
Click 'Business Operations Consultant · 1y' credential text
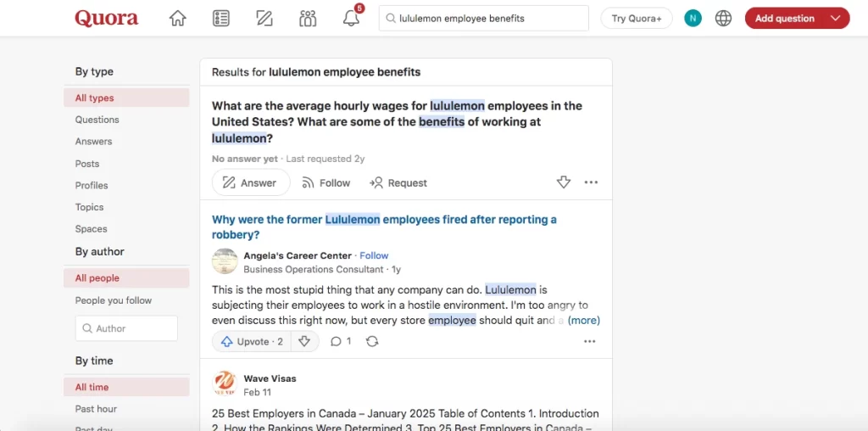(x=322, y=269)
